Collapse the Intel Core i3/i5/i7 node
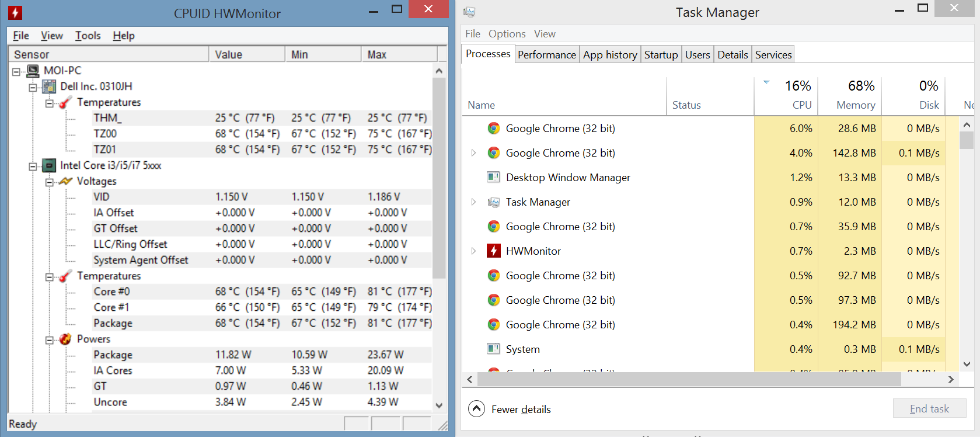 coord(33,167)
